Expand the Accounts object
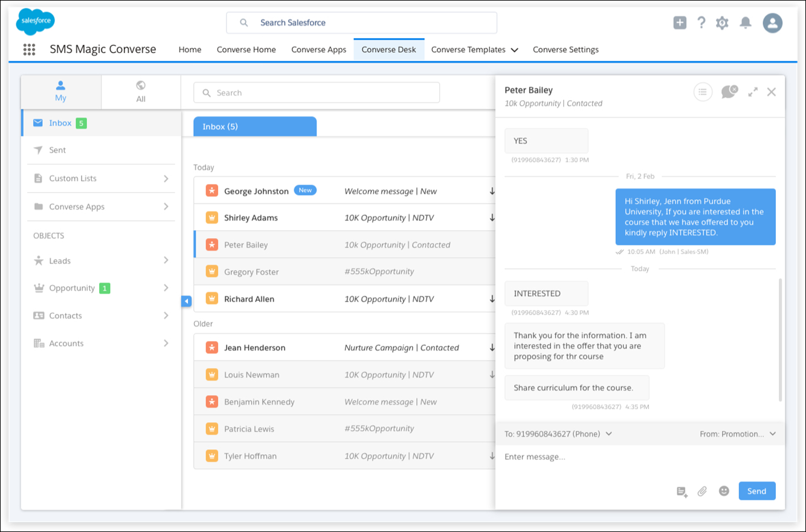 coord(166,343)
